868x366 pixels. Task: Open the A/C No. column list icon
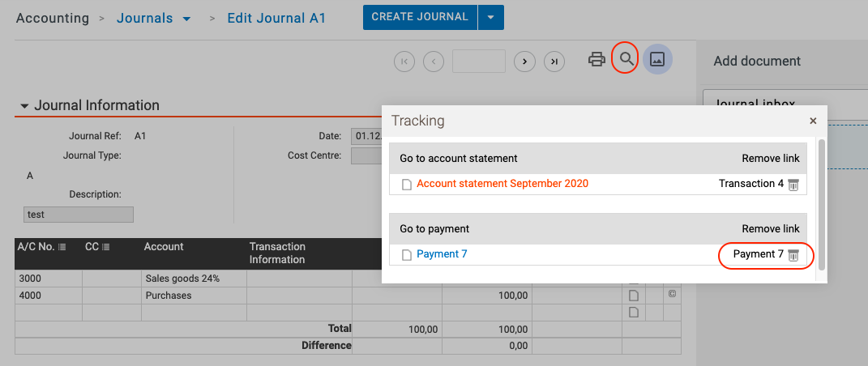click(62, 247)
